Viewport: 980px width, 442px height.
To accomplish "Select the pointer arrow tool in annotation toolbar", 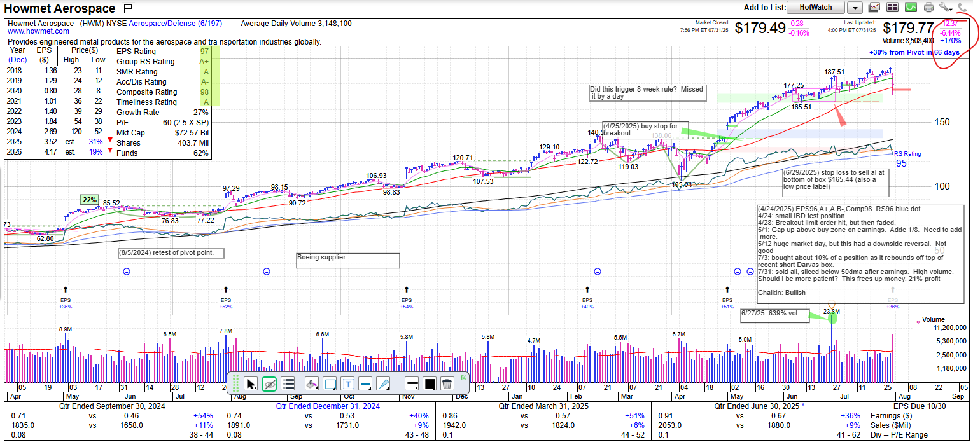I will tap(251, 383).
